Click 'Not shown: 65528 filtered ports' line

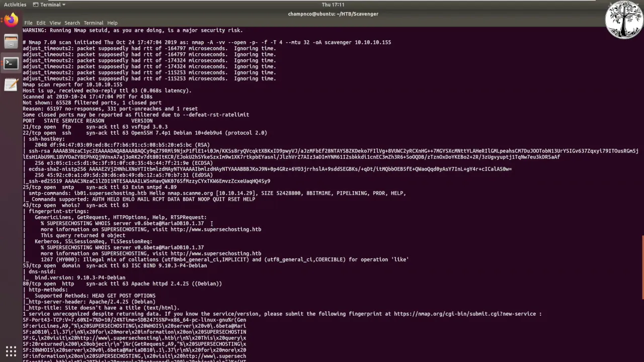click(92, 103)
